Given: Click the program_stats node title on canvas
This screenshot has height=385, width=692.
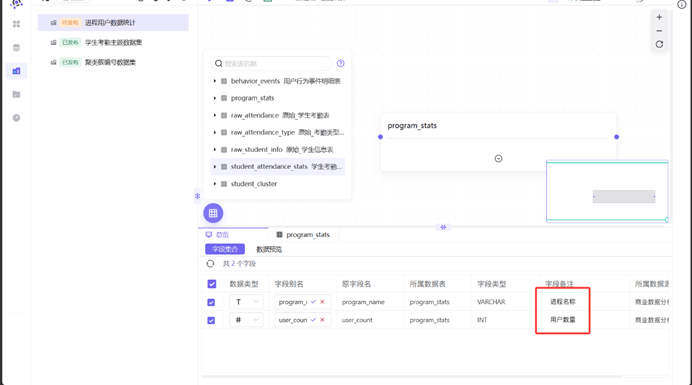Looking at the screenshot, I should 412,126.
